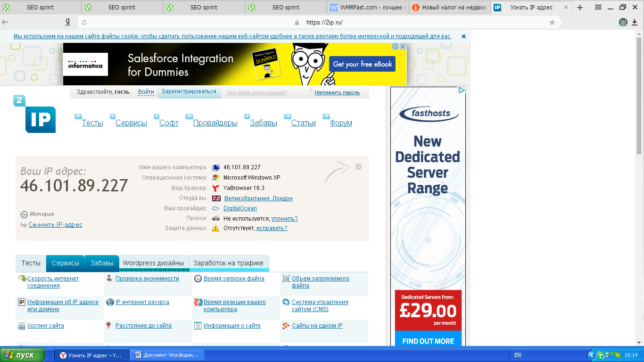
Task: Click the yellow warning icon beside Защита данных
Action: (215, 228)
